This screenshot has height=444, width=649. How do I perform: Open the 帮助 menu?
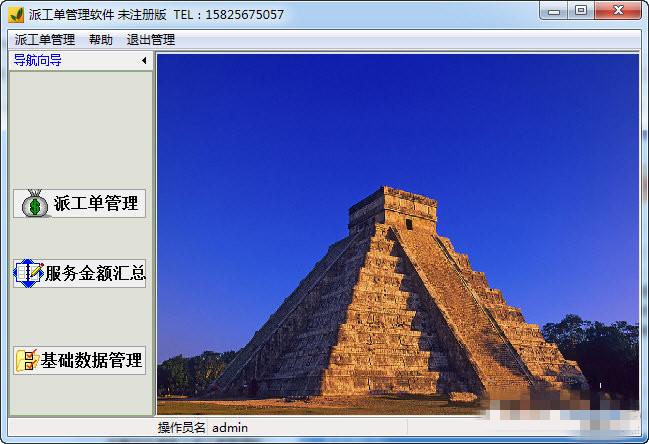click(101, 40)
